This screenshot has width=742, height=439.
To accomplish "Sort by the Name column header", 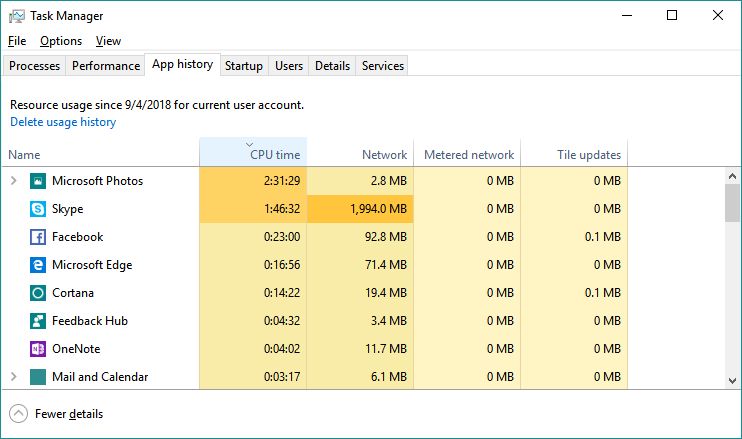I will pos(100,152).
